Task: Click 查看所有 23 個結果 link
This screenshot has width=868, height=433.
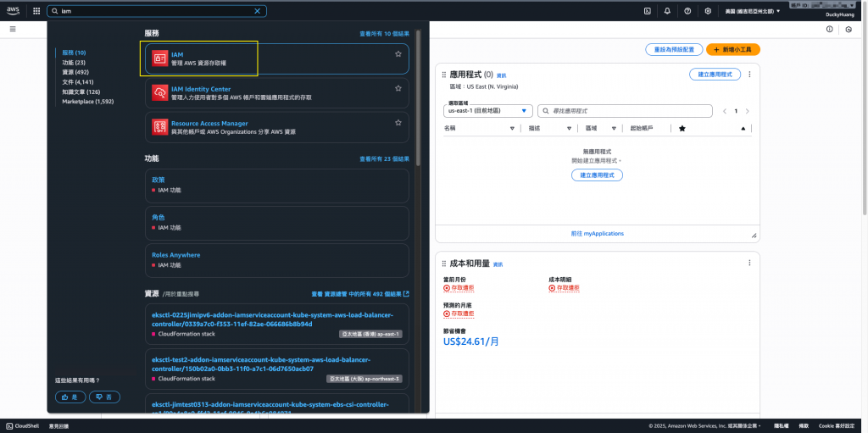Action: coord(384,159)
